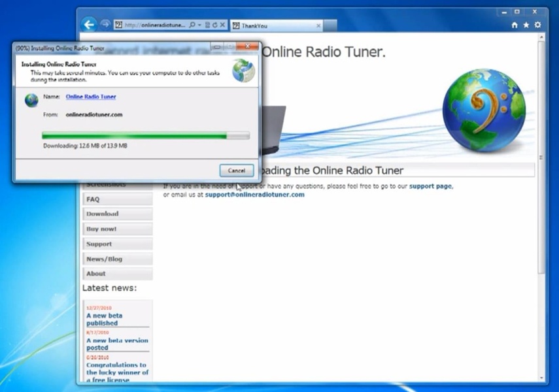Screen dimensions: 559x392
Task: Click the compatibility view icon in address bar
Action: (207, 25)
